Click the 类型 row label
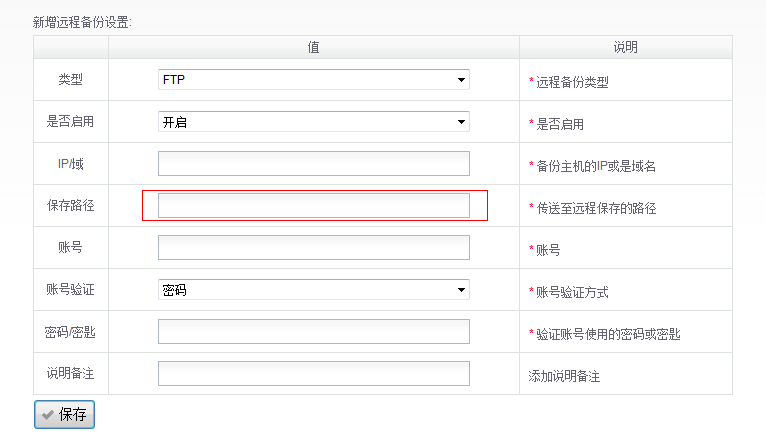The image size is (766, 445). pyautogui.click(x=71, y=80)
